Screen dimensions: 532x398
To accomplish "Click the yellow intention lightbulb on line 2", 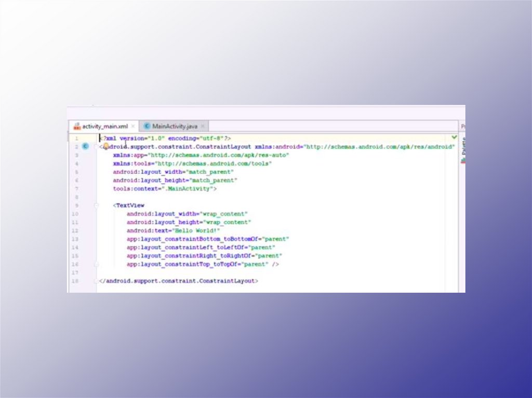I will [x=106, y=146].
